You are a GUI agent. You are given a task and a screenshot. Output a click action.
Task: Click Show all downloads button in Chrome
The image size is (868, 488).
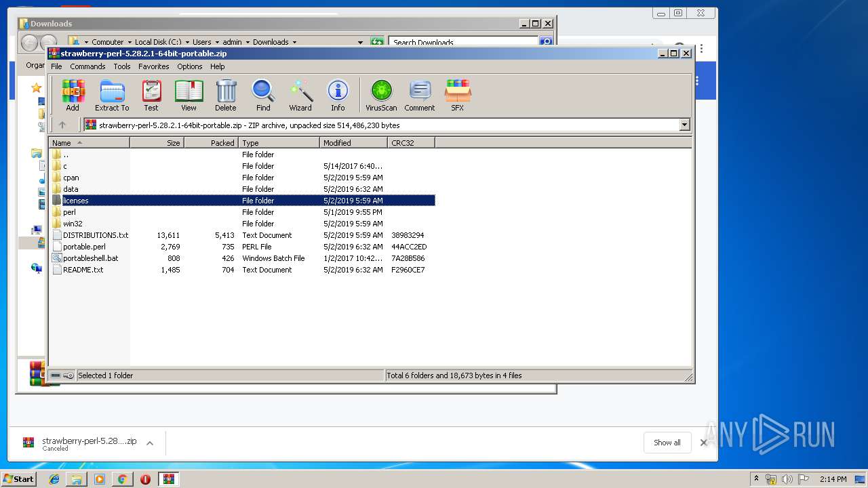click(667, 443)
